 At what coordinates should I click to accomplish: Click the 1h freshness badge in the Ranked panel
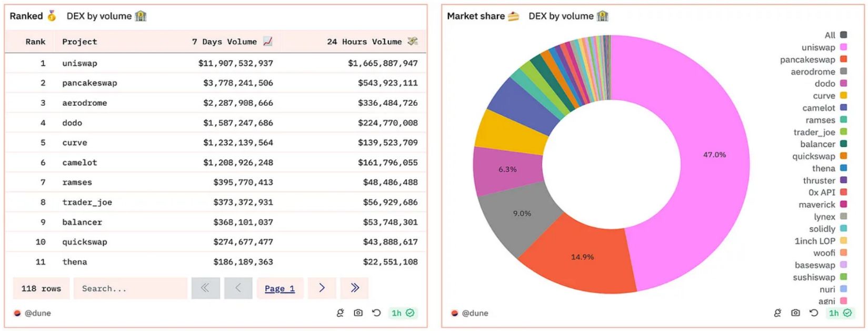pyautogui.click(x=403, y=313)
